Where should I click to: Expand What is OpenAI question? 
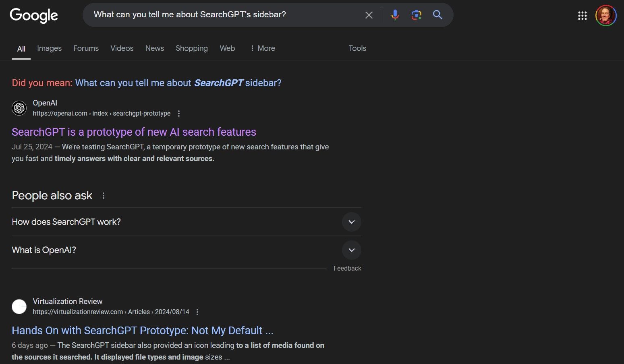[187, 250]
